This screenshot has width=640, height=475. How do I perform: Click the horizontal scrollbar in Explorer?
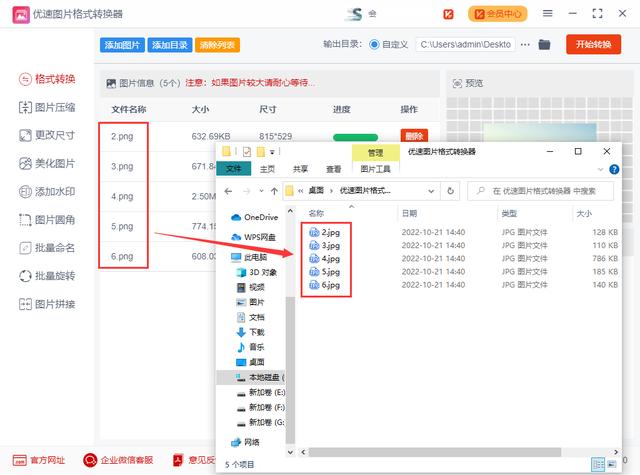435,452
